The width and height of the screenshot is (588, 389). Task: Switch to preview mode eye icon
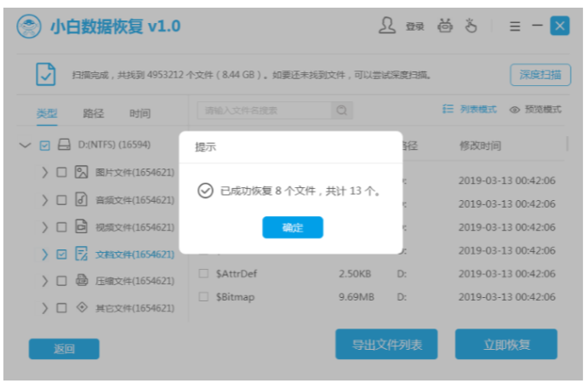(x=514, y=110)
